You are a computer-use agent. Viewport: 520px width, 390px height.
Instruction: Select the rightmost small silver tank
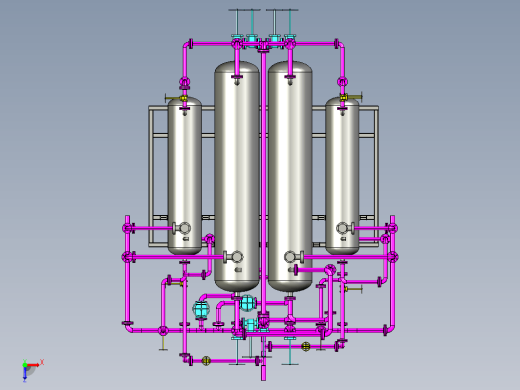(342, 176)
